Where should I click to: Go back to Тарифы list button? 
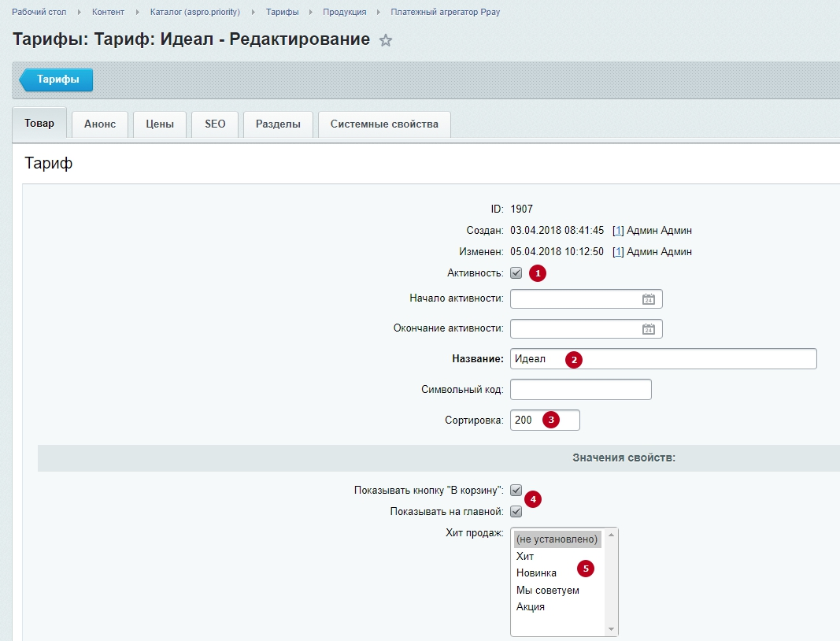coord(56,80)
